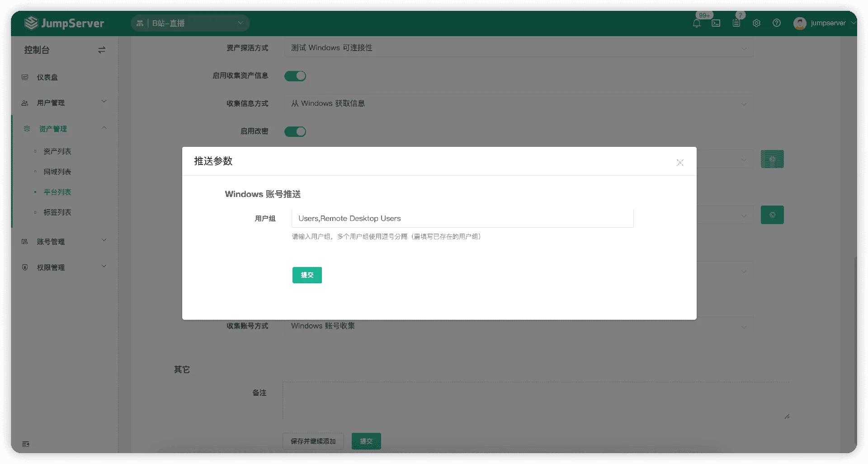Open 网域列表 menu item

coord(57,172)
